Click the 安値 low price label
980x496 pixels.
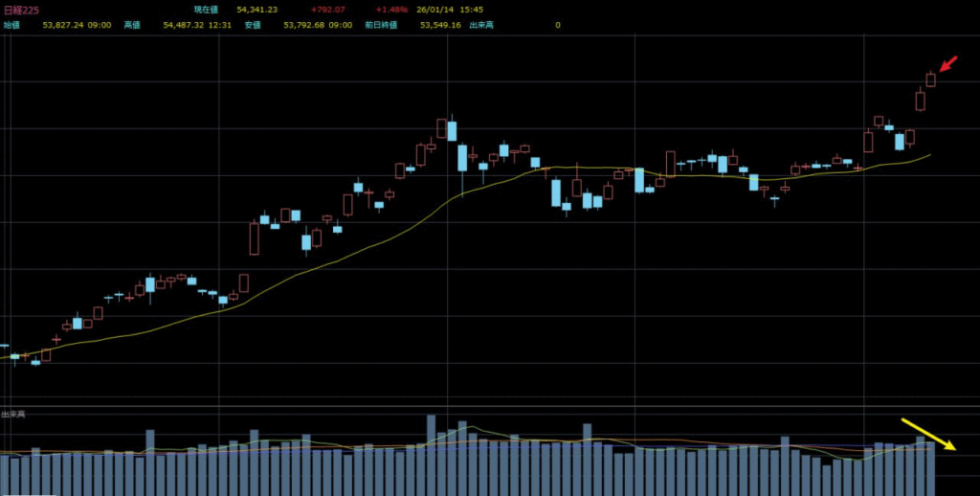(253, 24)
